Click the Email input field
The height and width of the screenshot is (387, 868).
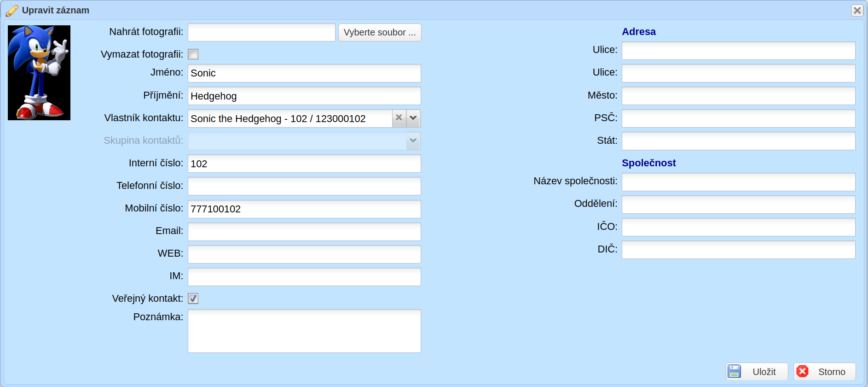[304, 231]
